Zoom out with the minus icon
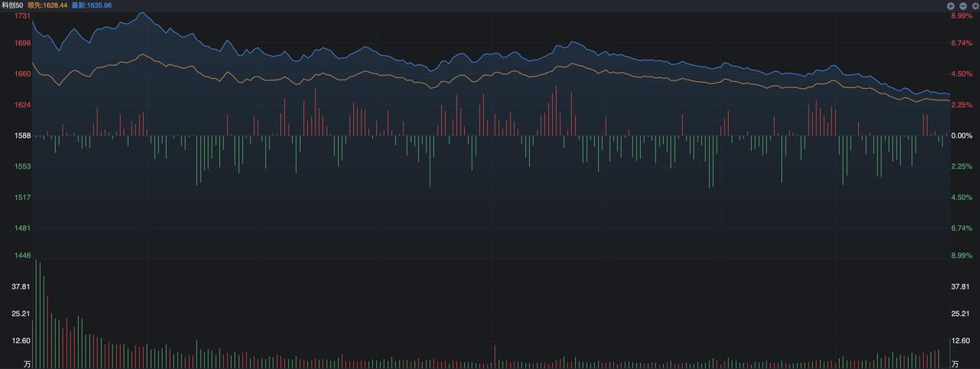Image resolution: width=980 pixels, height=369 pixels. click(962, 5)
